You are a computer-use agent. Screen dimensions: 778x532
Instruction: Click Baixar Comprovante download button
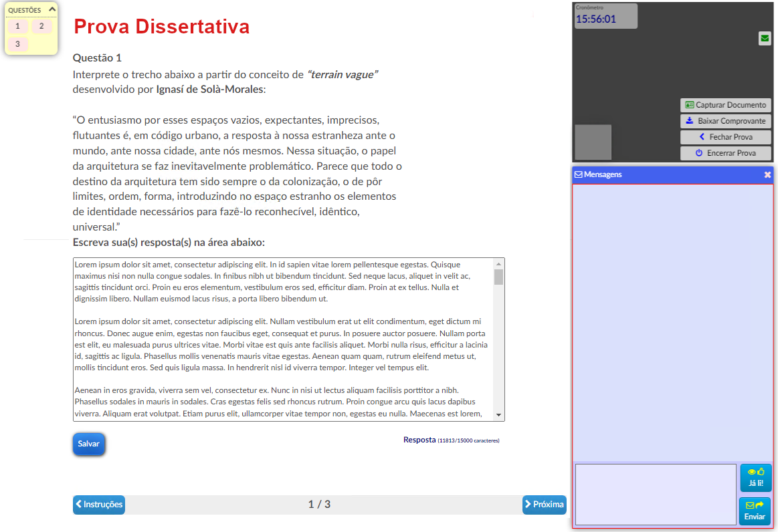[x=725, y=121]
